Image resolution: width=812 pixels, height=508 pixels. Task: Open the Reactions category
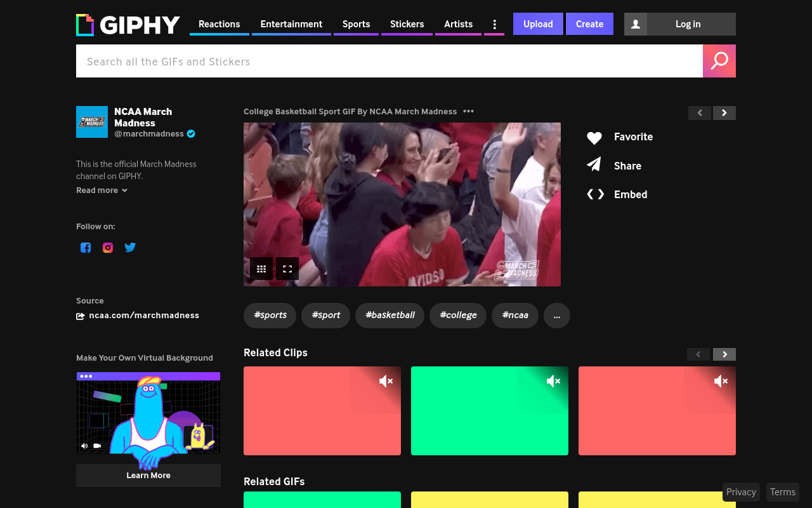pos(219,24)
